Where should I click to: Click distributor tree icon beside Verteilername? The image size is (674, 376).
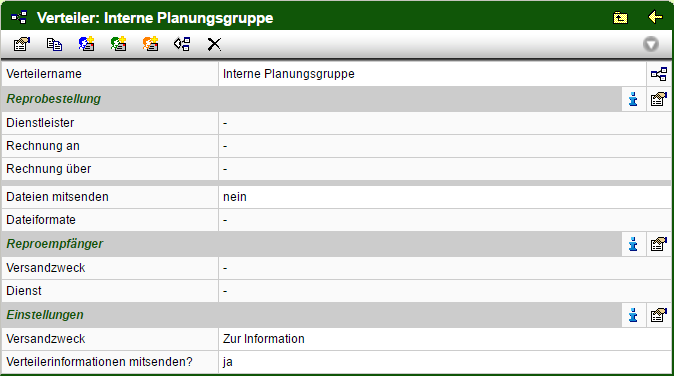click(659, 74)
